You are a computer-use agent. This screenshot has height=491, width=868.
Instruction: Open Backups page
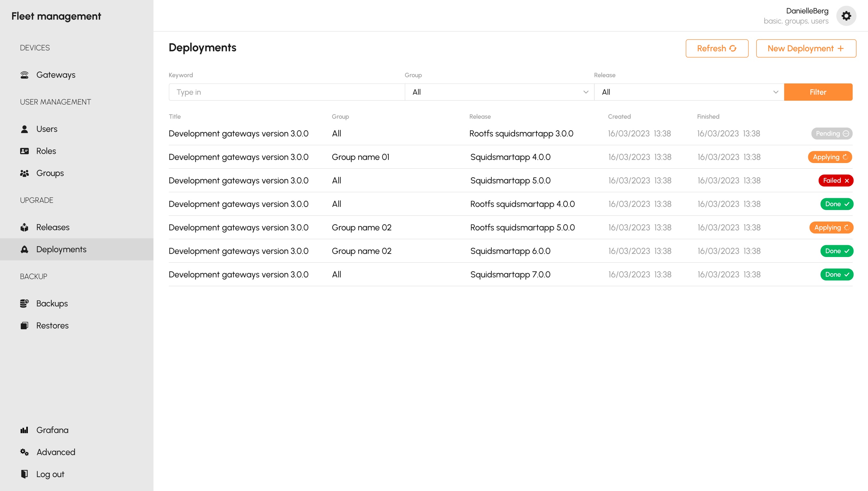click(x=52, y=303)
